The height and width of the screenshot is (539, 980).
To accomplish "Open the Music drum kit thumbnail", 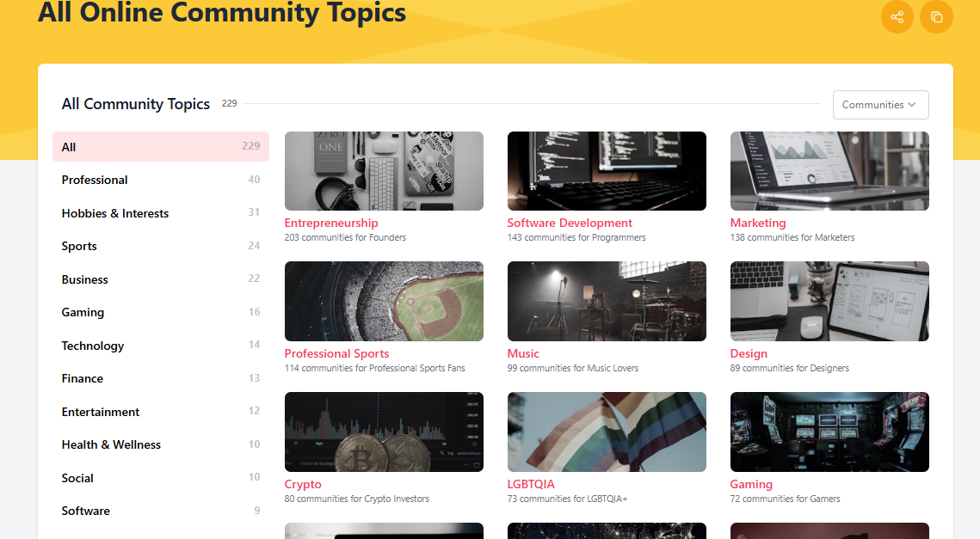I will 607,301.
